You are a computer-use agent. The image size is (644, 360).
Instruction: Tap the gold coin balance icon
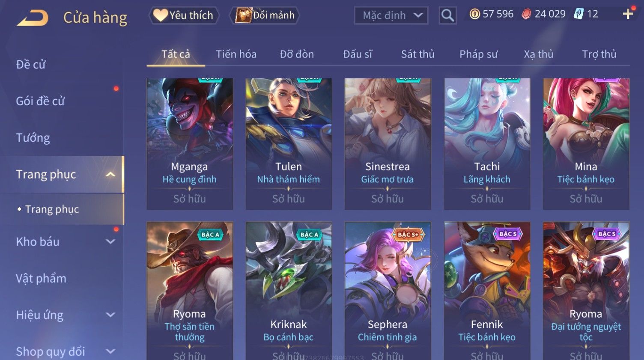[474, 14]
